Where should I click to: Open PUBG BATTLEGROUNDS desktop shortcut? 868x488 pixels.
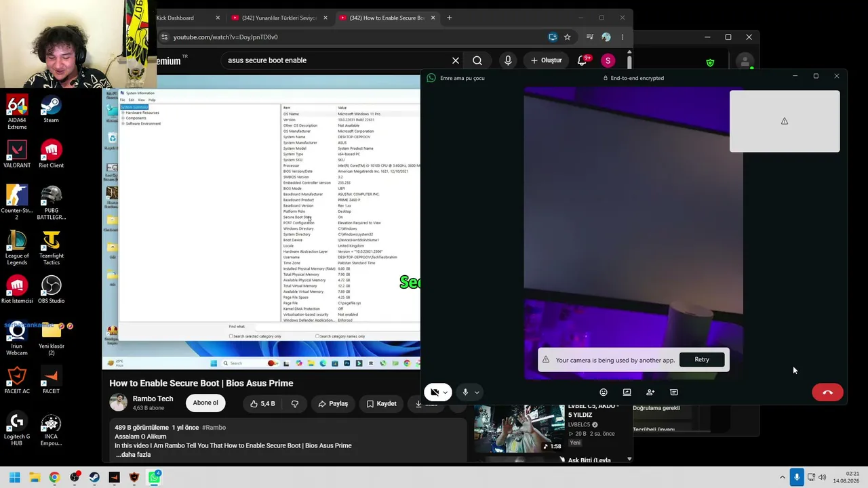tap(51, 201)
